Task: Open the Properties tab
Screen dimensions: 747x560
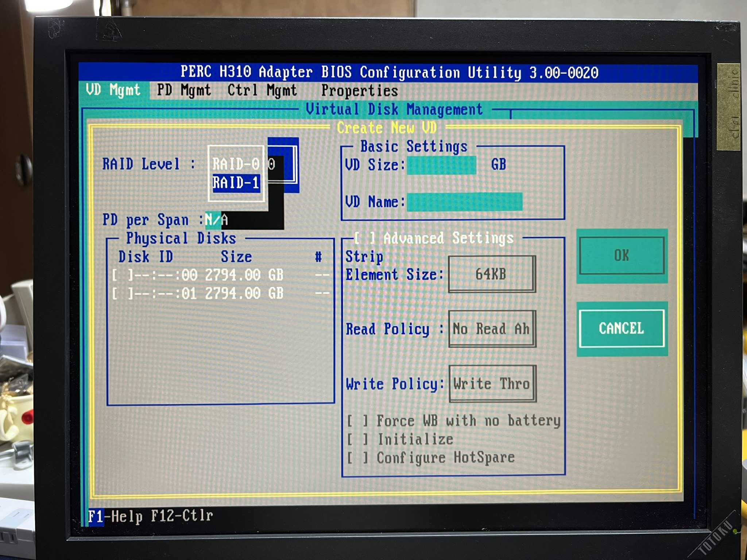Action: coord(360,91)
